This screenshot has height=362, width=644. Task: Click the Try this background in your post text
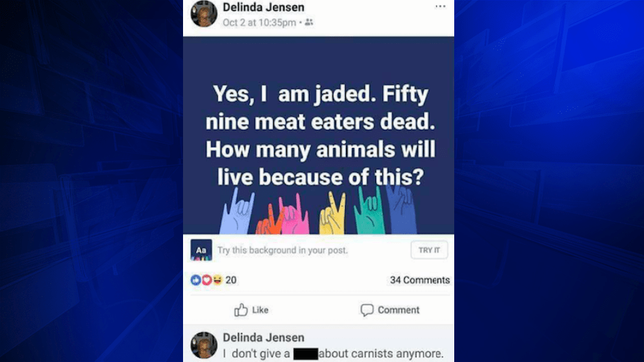[x=283, y=250]
